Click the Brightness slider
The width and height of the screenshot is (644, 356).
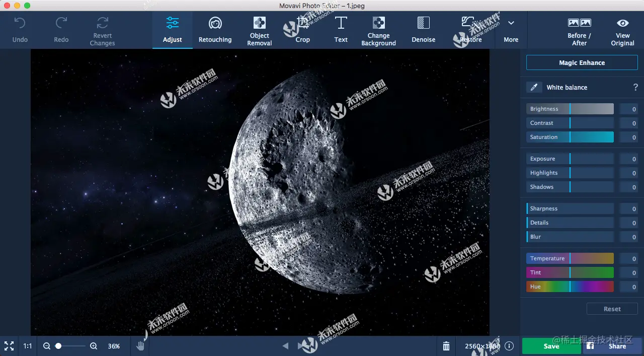(570, 109)
